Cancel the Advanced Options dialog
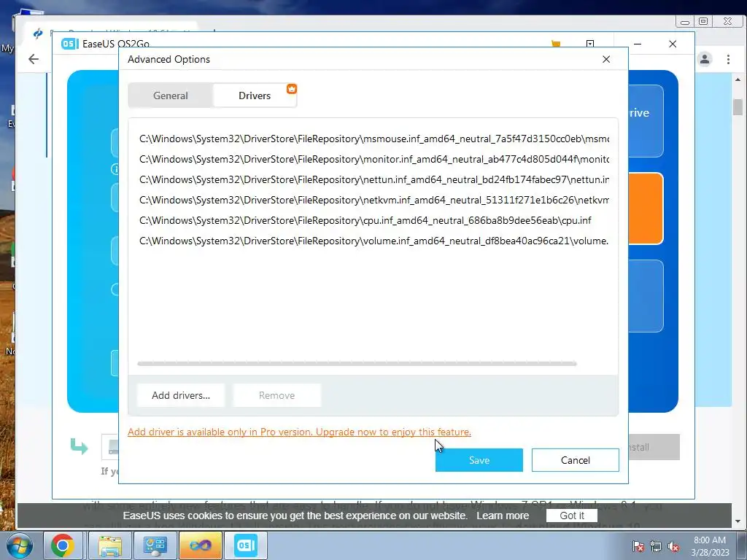 [575, 460]
